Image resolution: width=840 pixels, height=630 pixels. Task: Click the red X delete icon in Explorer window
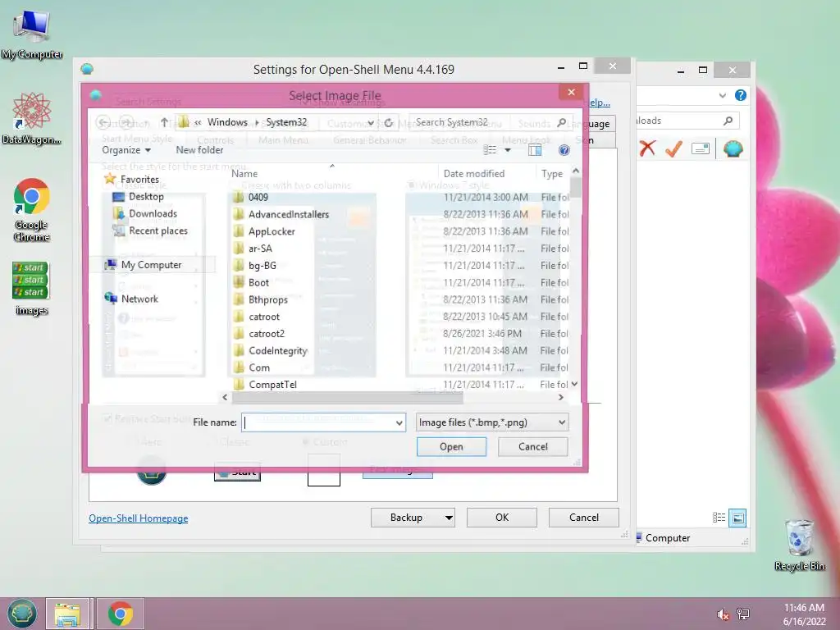(647, 148)
